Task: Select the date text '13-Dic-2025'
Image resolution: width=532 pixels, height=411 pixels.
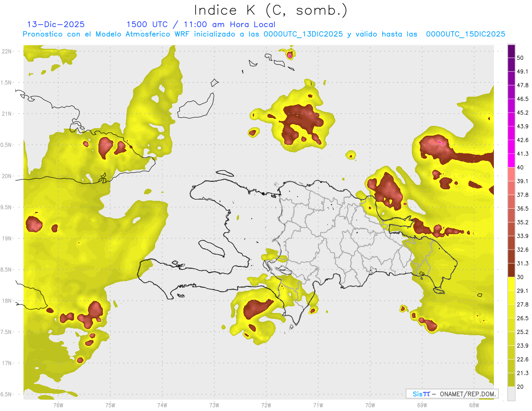Action: pos(56,25)
